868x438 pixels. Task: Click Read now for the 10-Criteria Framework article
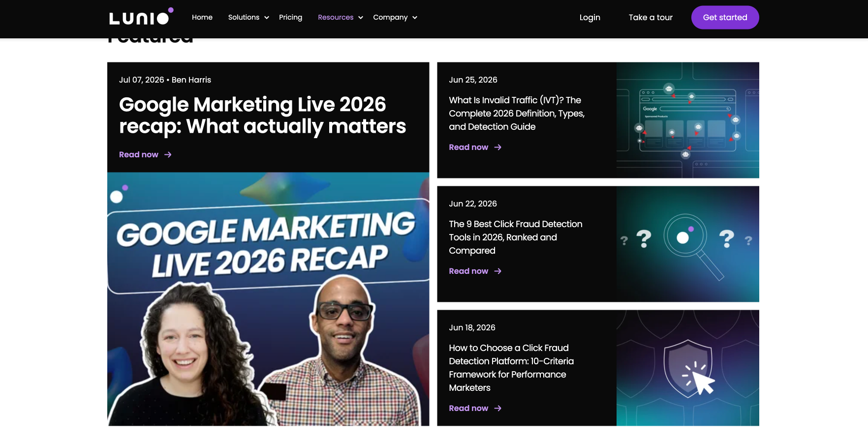(468, 408)
